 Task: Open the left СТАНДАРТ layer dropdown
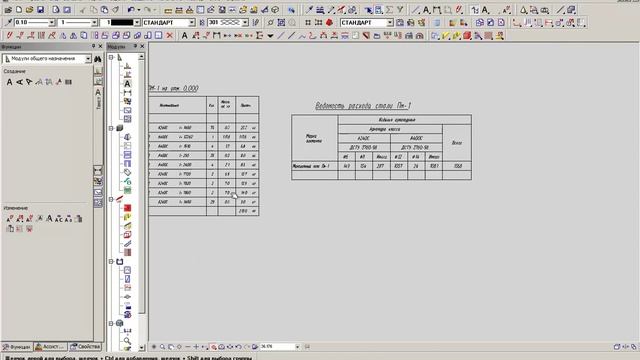click(191, 22)
